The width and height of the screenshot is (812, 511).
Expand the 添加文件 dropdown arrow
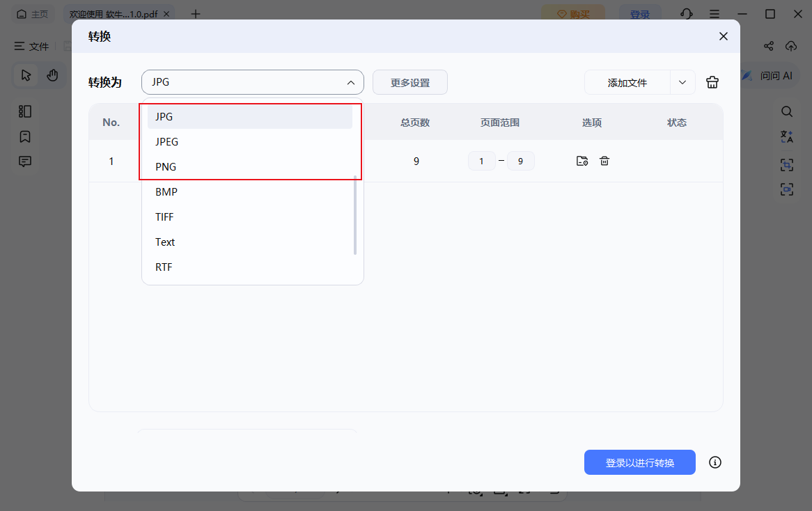(682, 82)
